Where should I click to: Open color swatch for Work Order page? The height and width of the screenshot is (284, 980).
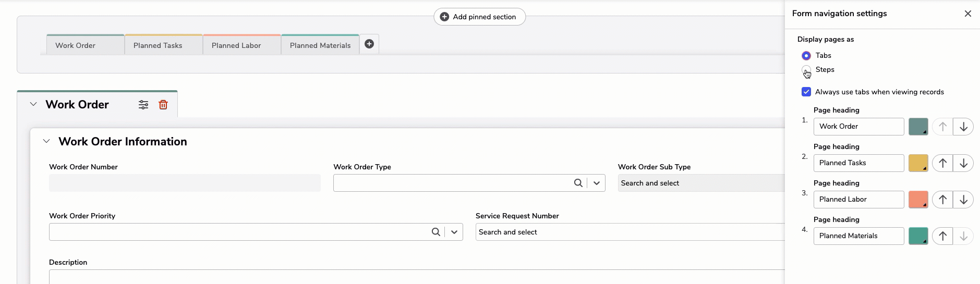pyautogui.click(x=918, y=127)
